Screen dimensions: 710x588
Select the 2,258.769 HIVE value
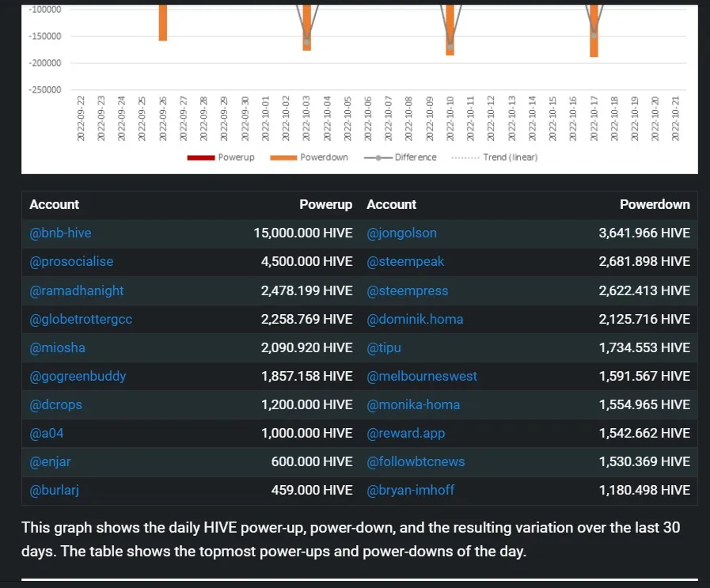306,319
